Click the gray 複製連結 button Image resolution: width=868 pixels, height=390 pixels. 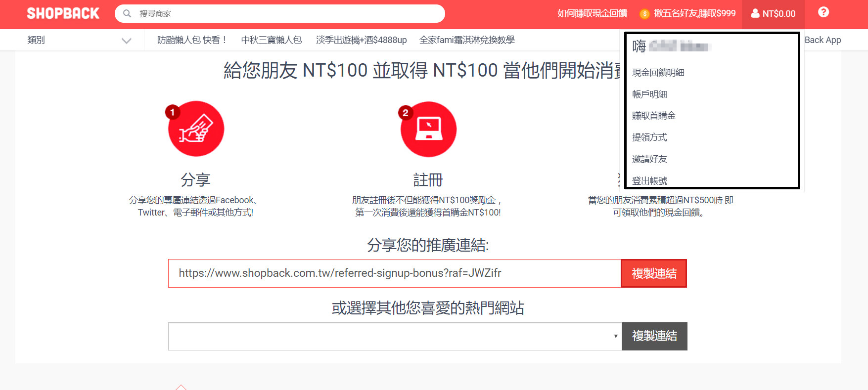(x=654, y=337)
